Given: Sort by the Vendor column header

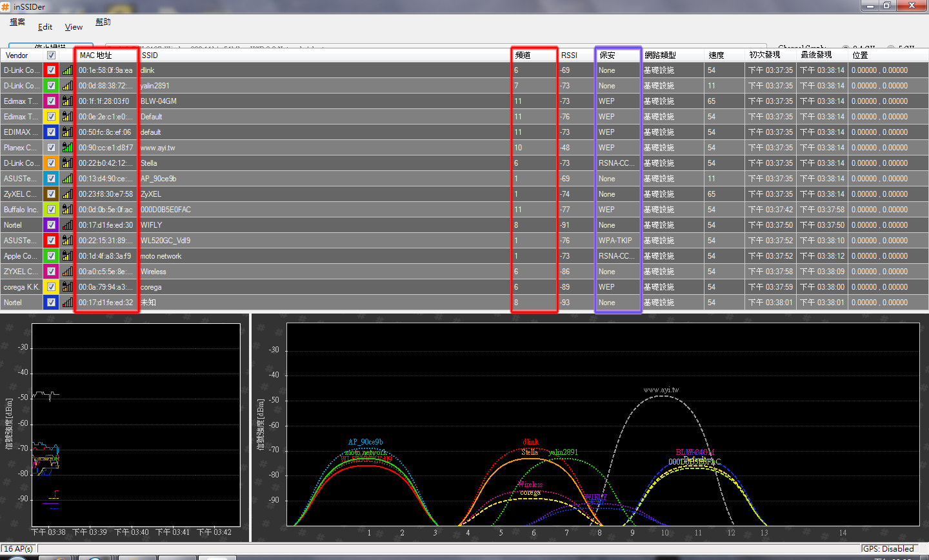Looking at the screenshot, I should point(21,55).
